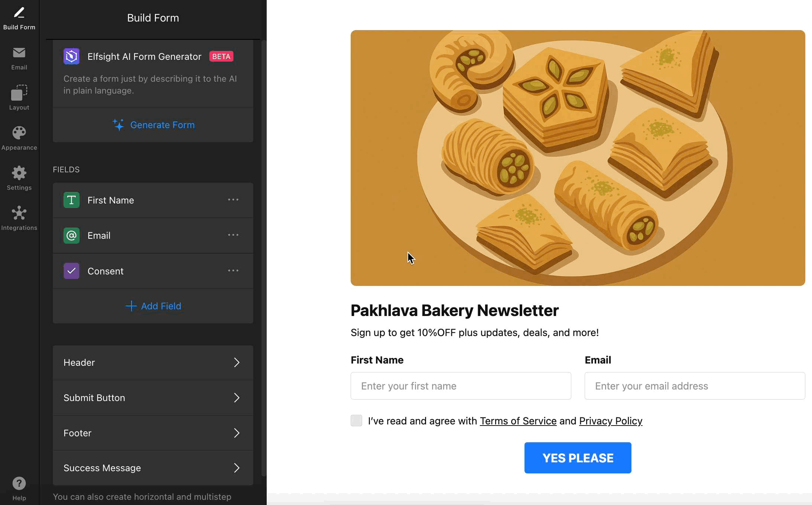
Task: Open the Layout sidebar section
Action: [19, 98]
